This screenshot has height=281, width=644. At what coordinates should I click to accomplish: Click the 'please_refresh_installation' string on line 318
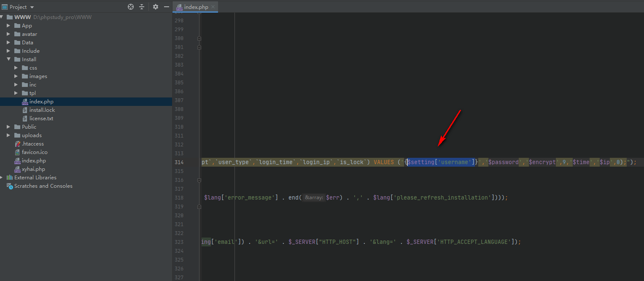[x=443, y=198]
